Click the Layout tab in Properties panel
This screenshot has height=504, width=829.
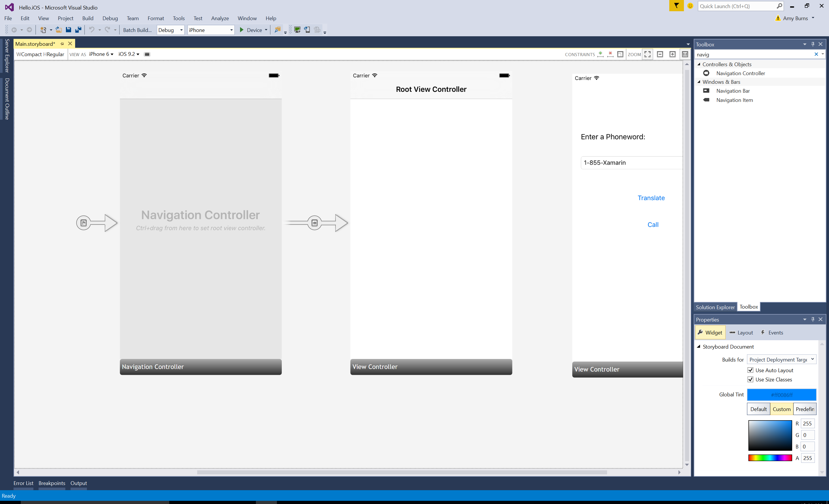(x=742, y=332)
